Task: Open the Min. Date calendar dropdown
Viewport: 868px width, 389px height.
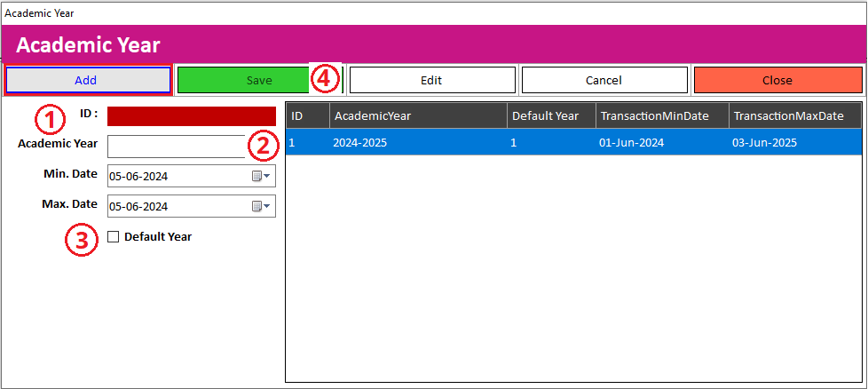Action: [261, 177]
